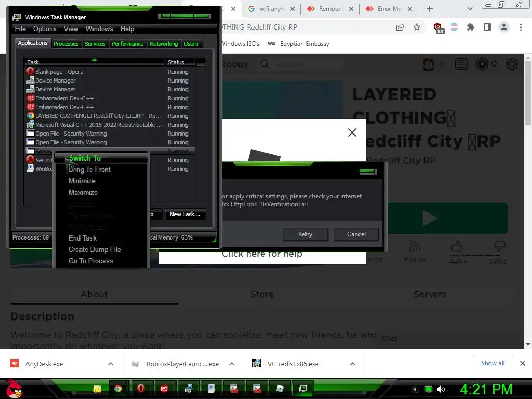Choose Bring To Front in context menu
Viewport: 532px width, 399px height.
(101, 169)
